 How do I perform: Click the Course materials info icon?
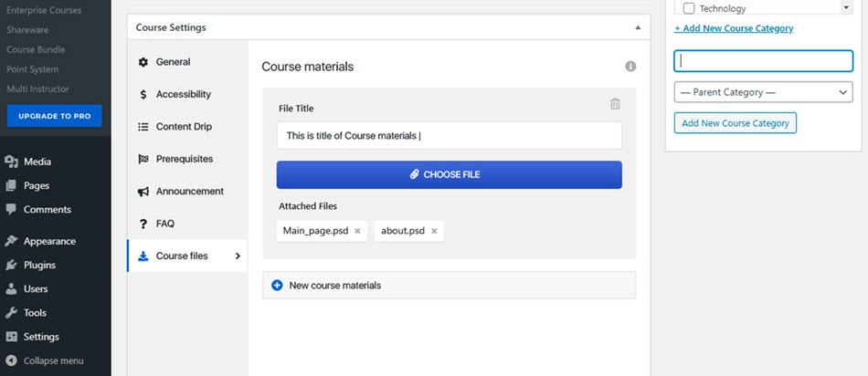point(630,67)
